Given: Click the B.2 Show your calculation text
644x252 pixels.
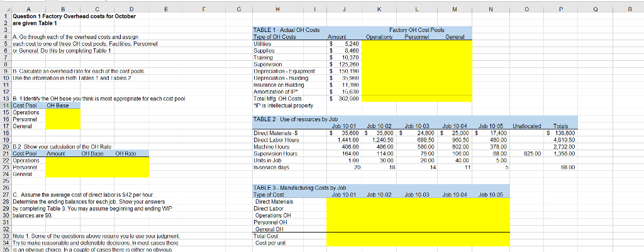Looking at the screenshot, I should click(63, 146).
